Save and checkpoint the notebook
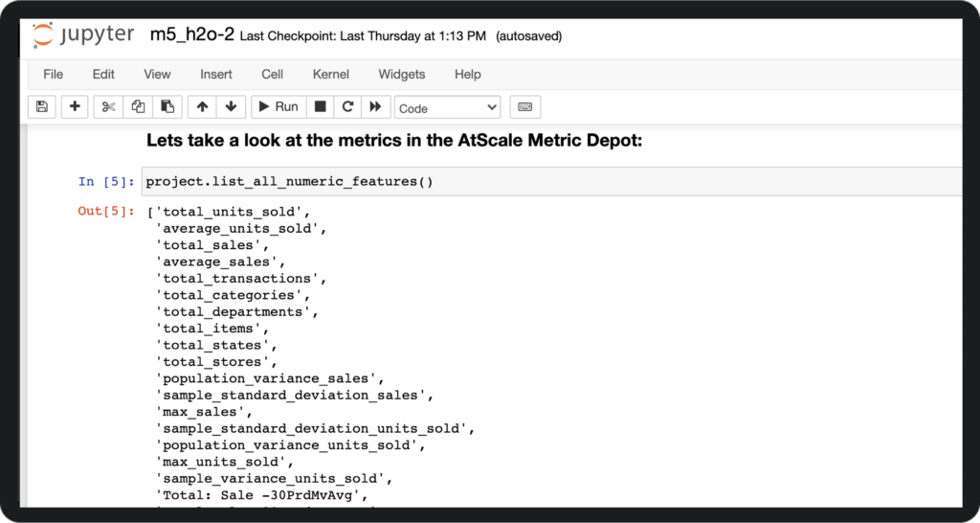 pos(42,107)
